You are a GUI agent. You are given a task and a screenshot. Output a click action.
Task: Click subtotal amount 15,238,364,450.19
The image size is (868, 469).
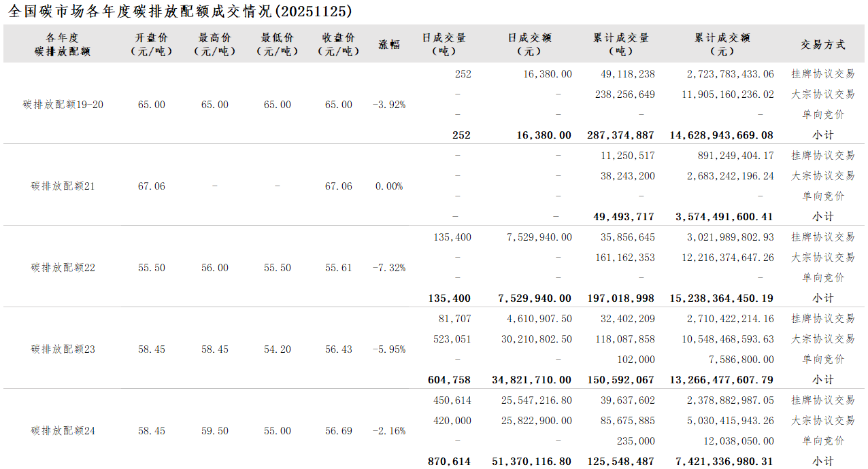coord(722,298)
